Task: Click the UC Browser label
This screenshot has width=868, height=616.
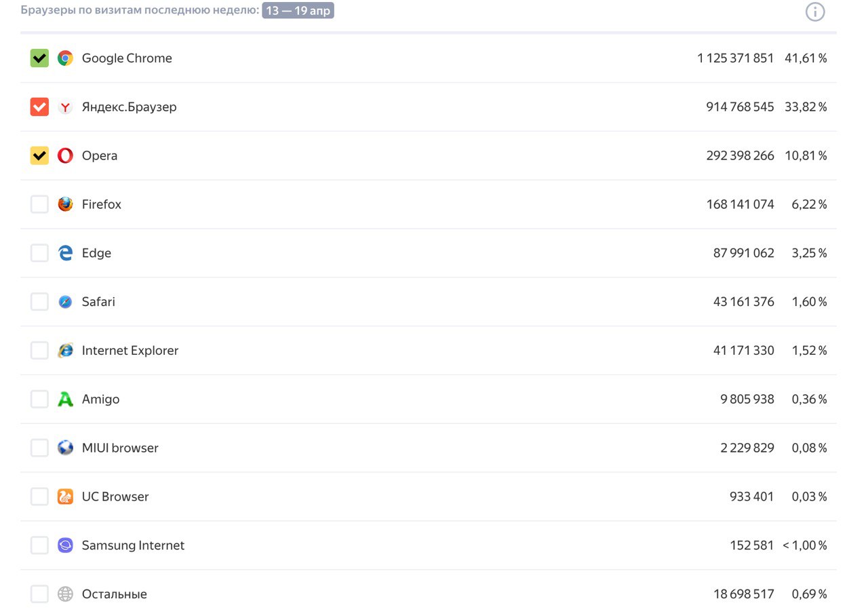Action: pos(115,497)
